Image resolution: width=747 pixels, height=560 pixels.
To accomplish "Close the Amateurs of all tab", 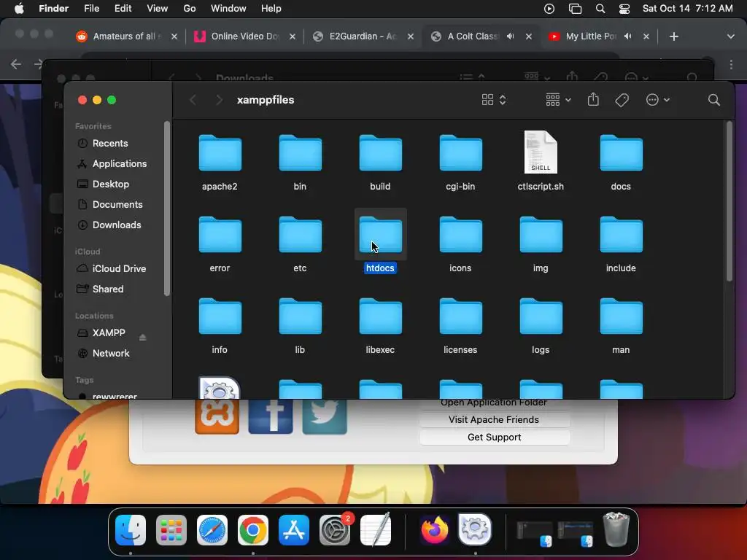I will [x=174, y=36].
